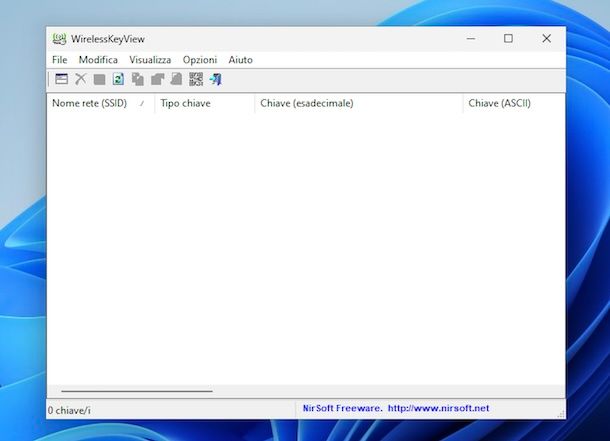Sort by Chiave (esadecimale) column header
This screenshot has height=441, width=610.
358,103
